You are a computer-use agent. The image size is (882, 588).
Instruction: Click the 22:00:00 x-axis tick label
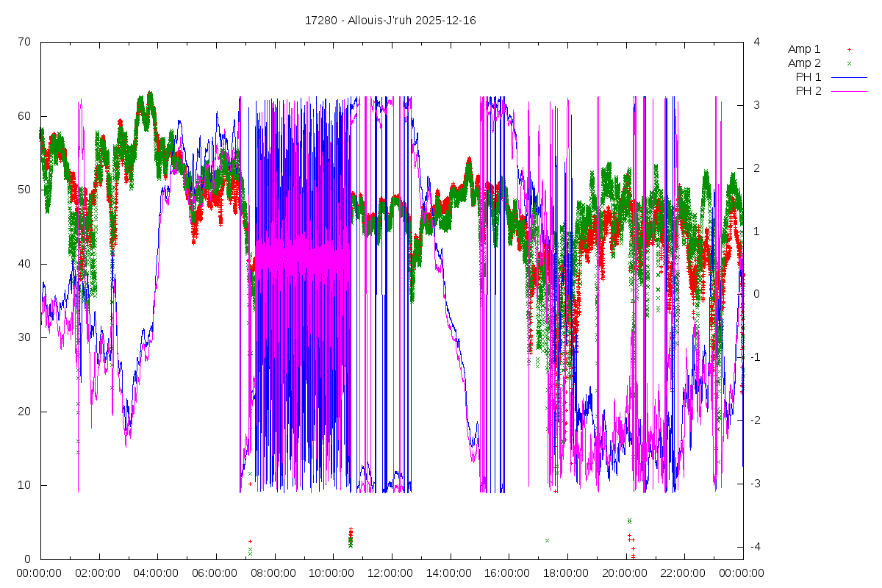tap(683, 573)
